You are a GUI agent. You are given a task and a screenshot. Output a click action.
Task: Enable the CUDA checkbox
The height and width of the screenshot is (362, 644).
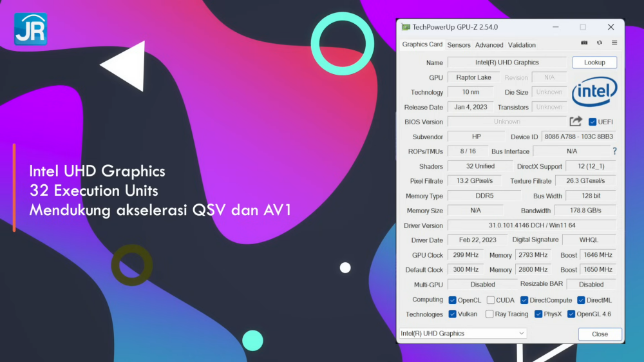point(491,300)
